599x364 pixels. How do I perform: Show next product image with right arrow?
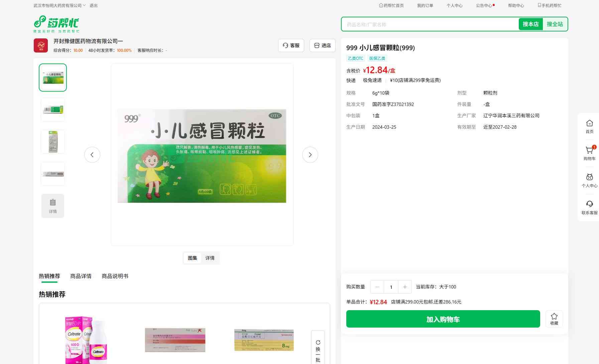(310, 155)
